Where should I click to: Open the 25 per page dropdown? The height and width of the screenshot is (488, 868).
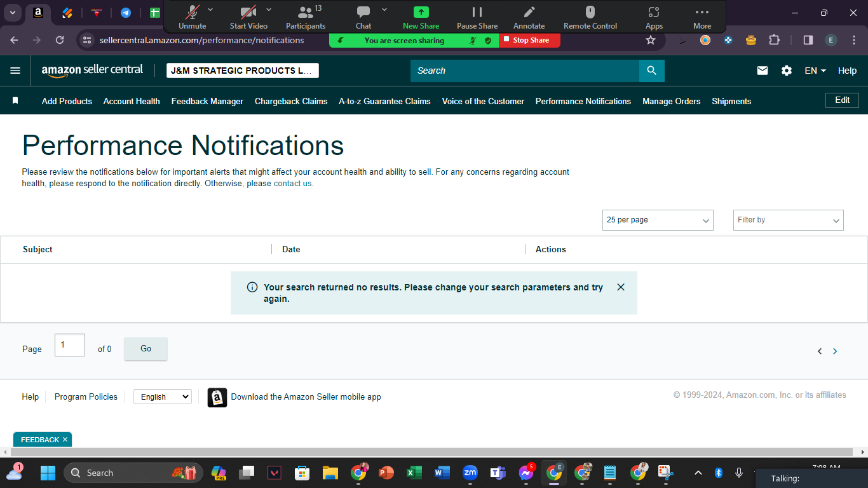pos(658,220)
